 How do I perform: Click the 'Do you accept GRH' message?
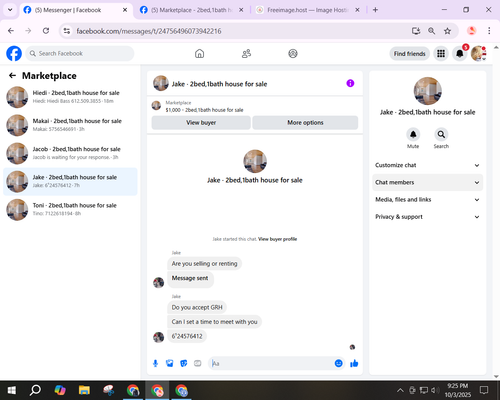197,307
